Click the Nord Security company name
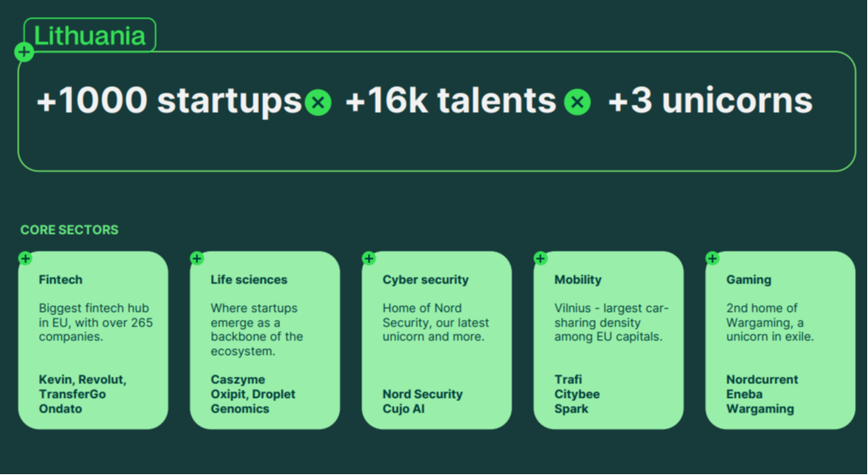This screenshot has width=868, height=475. tap(422, 394)
